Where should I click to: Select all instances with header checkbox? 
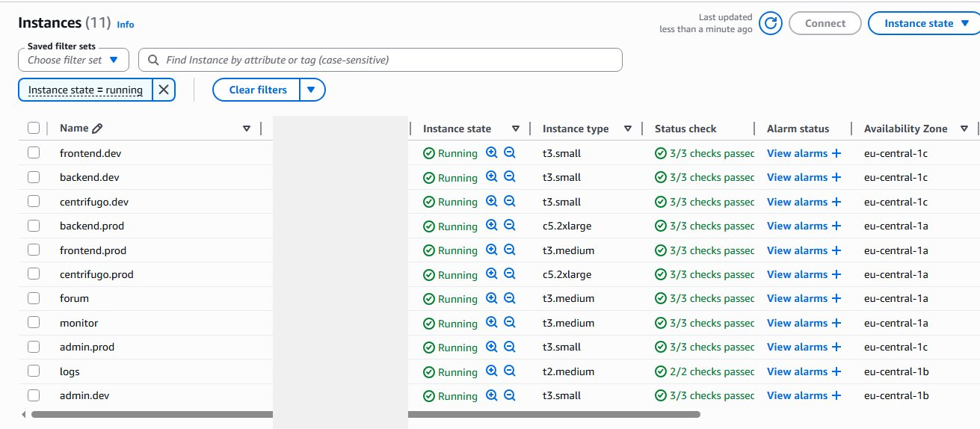tap(34, 129)
